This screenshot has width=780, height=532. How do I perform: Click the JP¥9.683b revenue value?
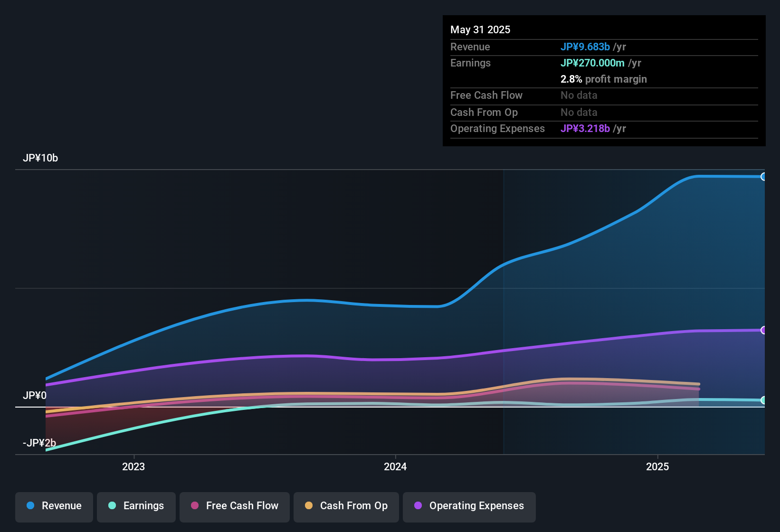[585, 47]
